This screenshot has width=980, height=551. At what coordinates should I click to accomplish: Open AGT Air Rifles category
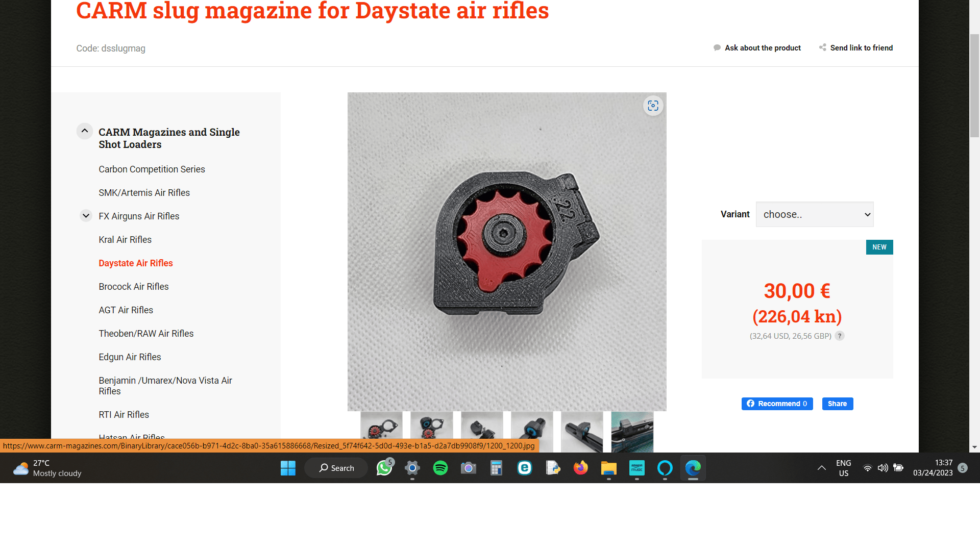(126, 310)
